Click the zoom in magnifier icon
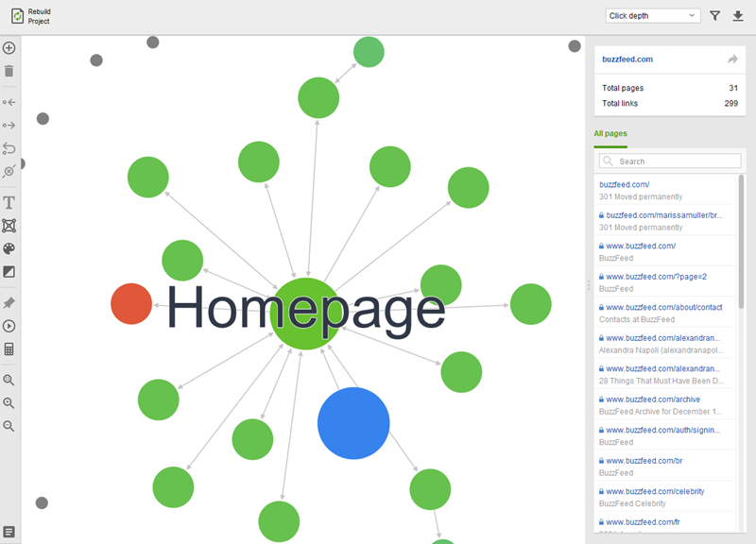This screenshot has height=544, width=756. (x=9, y=403)
